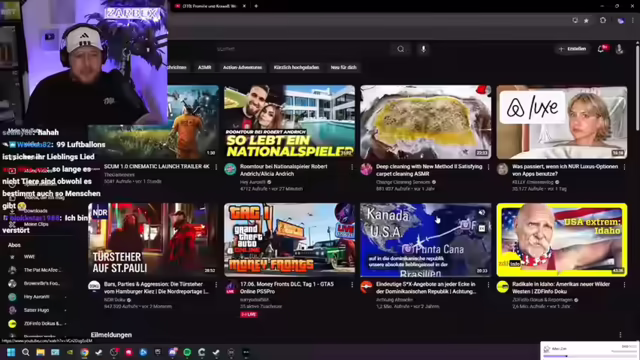Click the YouTube search magnifier button
The width and height of the screenshot is (640, 360).
click(400, 49)
